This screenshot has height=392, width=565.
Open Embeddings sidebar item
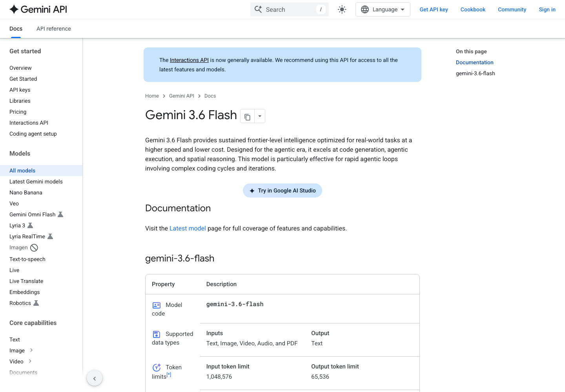[24, 292]
